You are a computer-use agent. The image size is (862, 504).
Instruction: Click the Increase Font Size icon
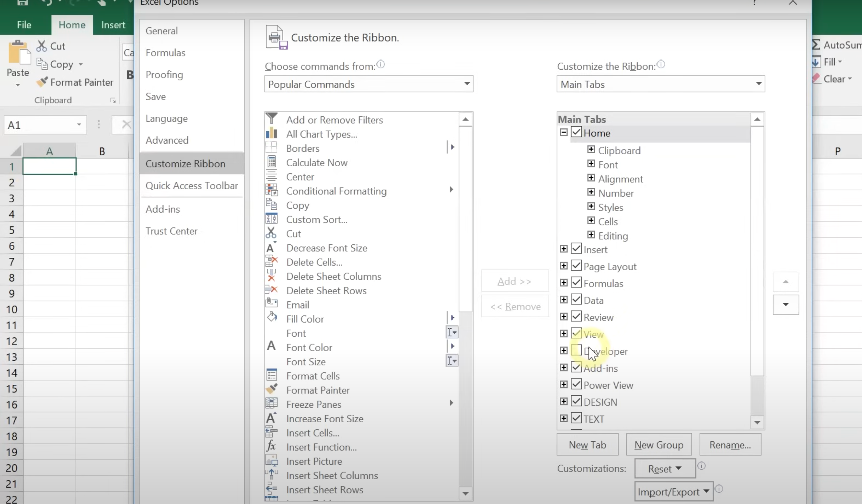coord(271,418)
